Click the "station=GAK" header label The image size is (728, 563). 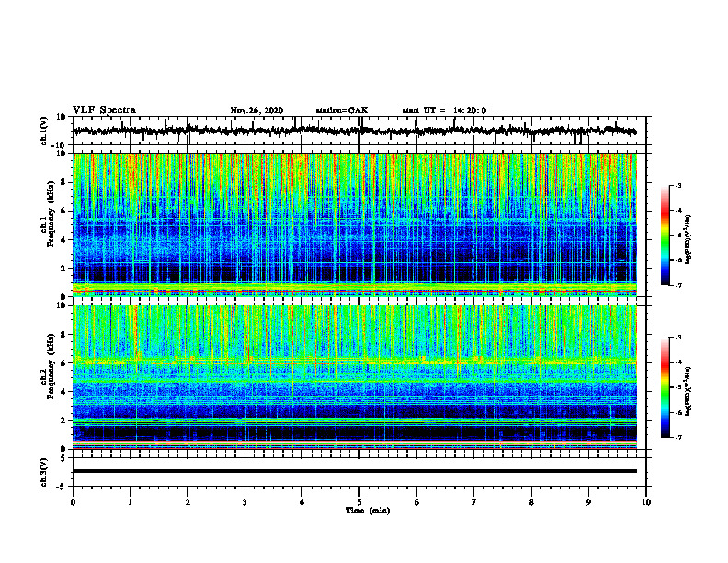(x=342, y=110)
